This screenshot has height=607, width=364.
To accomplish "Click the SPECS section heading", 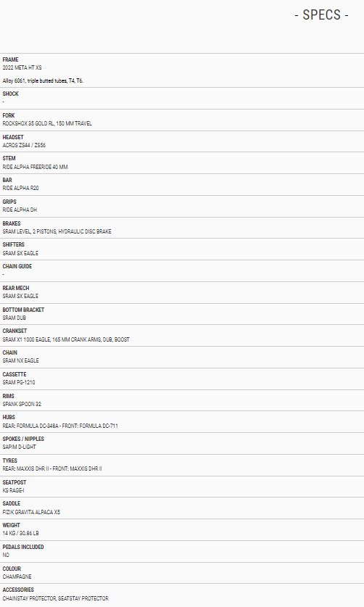I will [321, 15].
